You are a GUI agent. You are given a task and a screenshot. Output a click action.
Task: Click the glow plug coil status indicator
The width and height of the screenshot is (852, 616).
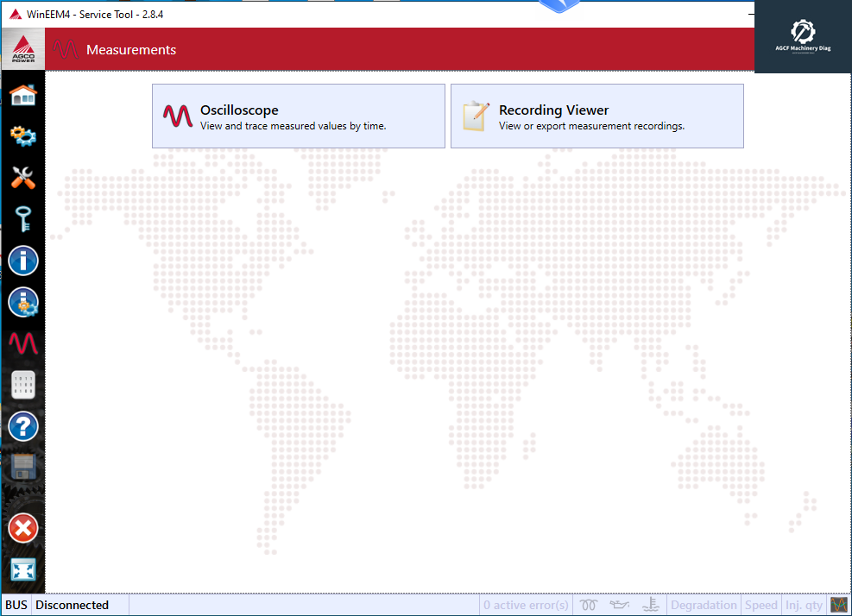click(590, 605)
